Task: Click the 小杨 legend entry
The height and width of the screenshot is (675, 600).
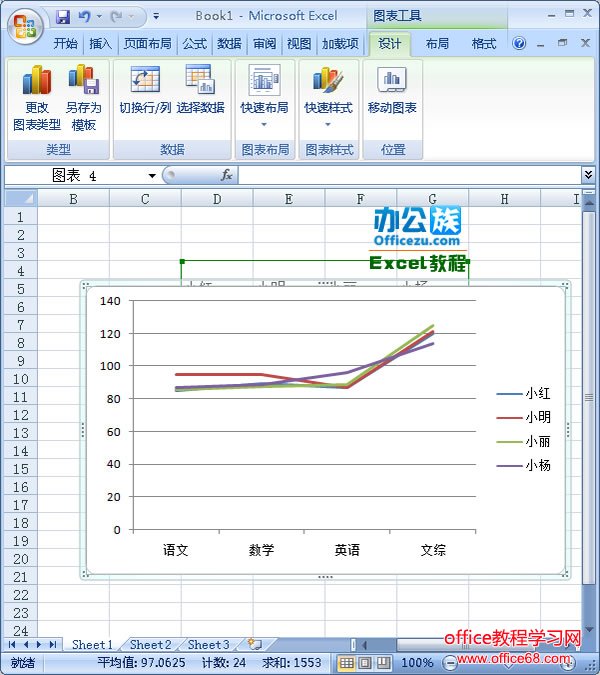Action: coord(523,465)
